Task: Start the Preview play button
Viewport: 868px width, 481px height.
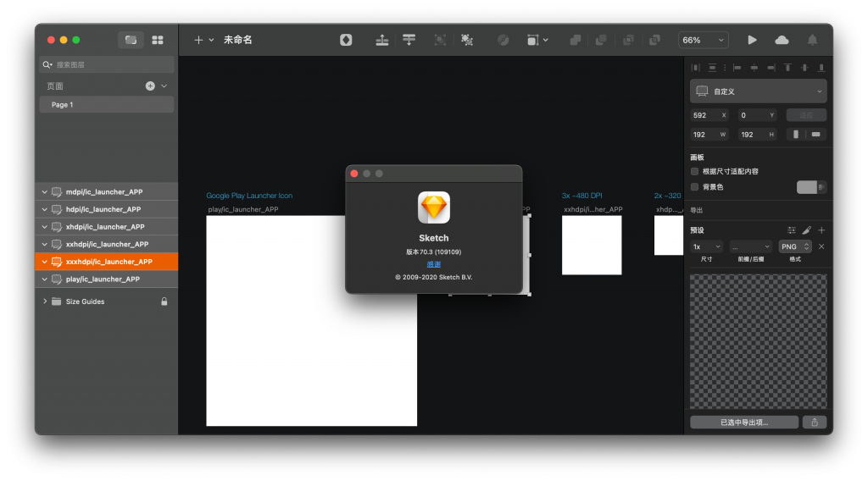Action: pos(753,40)
